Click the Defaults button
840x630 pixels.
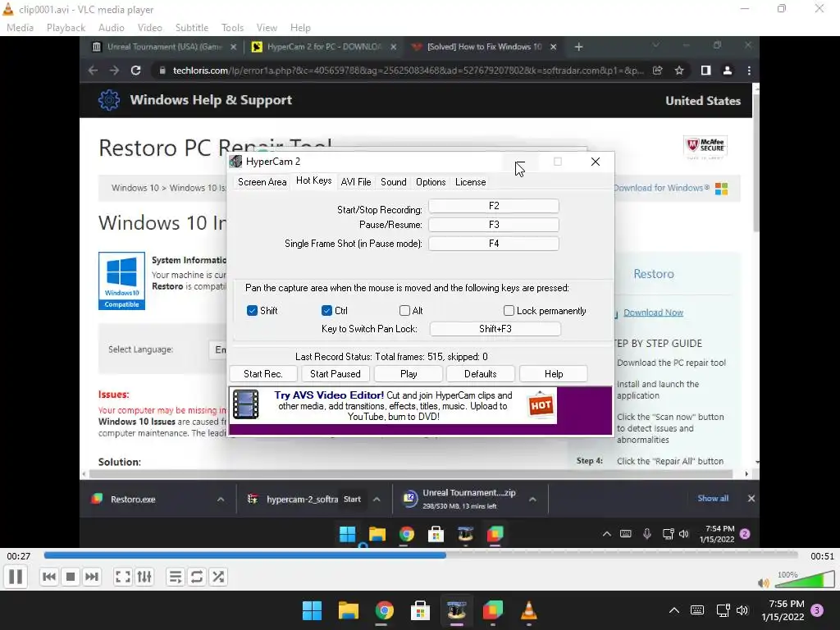coord(481,374)
